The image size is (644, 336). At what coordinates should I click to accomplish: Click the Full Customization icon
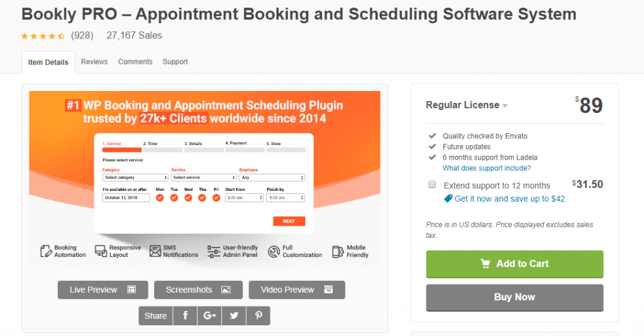point(274,251)
